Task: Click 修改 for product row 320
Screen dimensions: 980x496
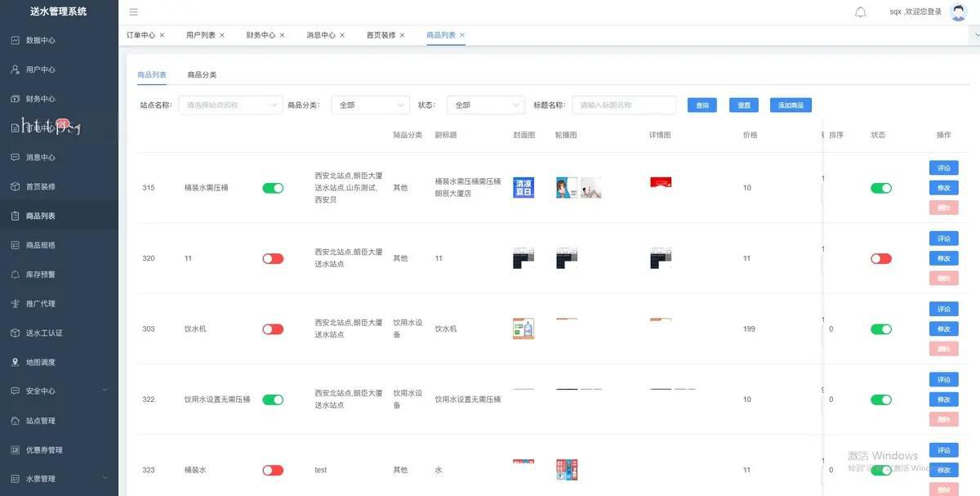Action: click(x=943, y=258)
